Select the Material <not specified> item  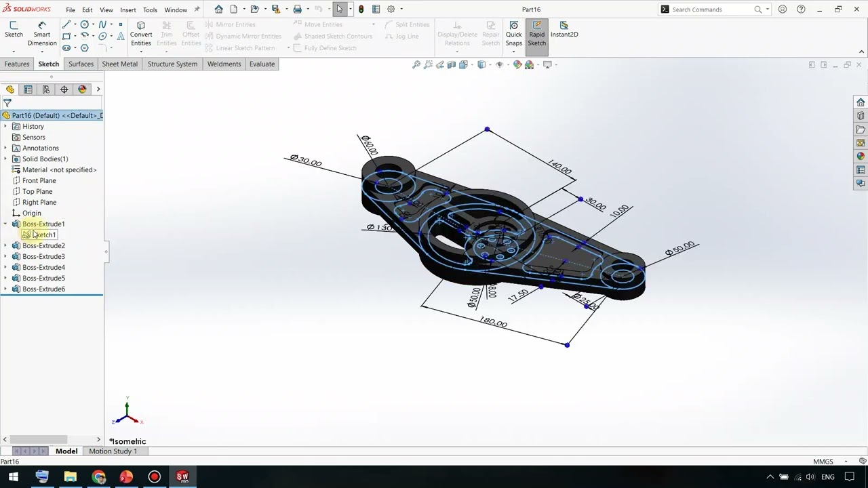54,169
